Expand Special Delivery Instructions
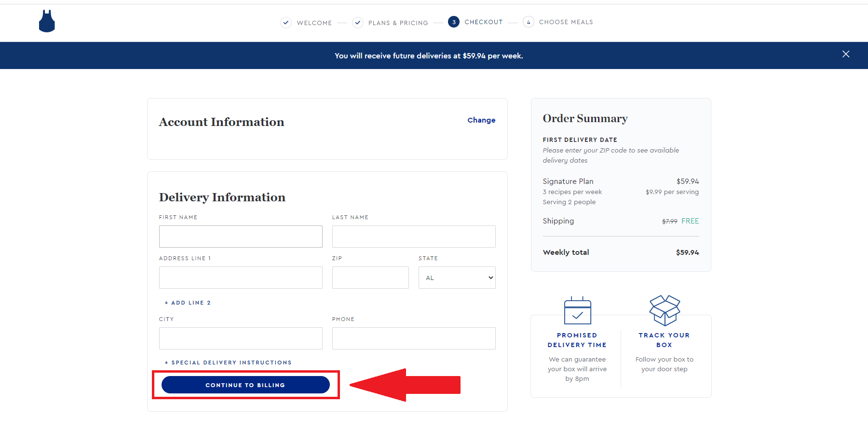This screenshot has height=433, width=868. coord(228,363)
